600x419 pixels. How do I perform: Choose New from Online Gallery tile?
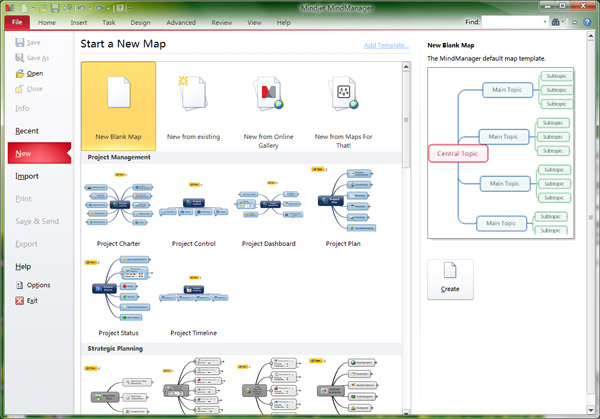tap(269, 106)
